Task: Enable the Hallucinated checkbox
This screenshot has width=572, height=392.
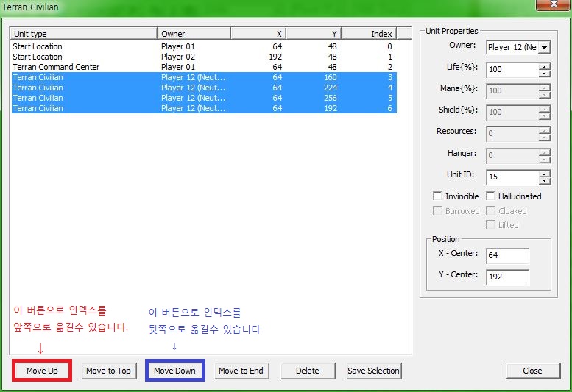Action: [x=490, y=196]
